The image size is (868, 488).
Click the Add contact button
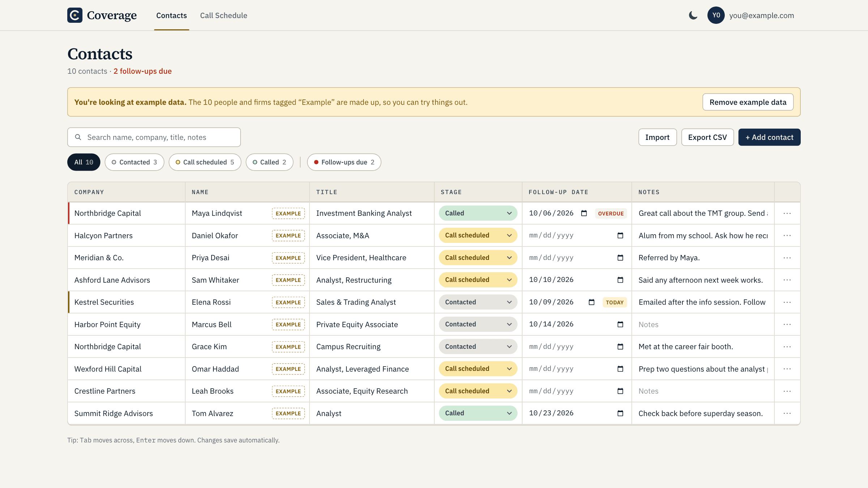769,137
